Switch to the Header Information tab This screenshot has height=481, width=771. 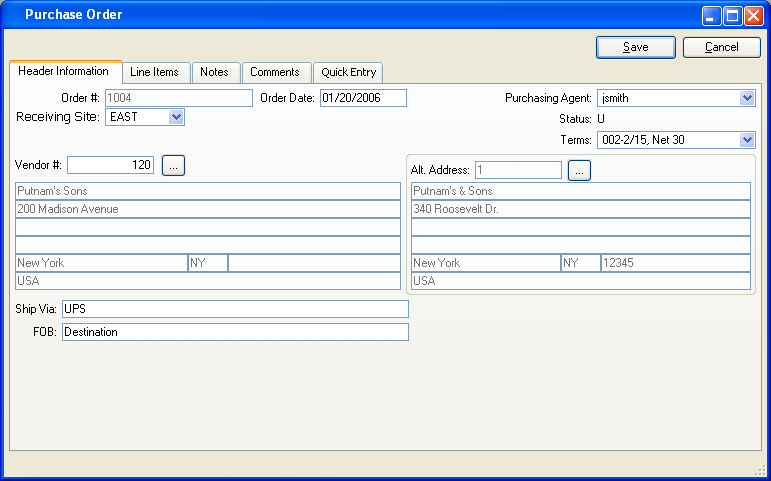[64, 71]
